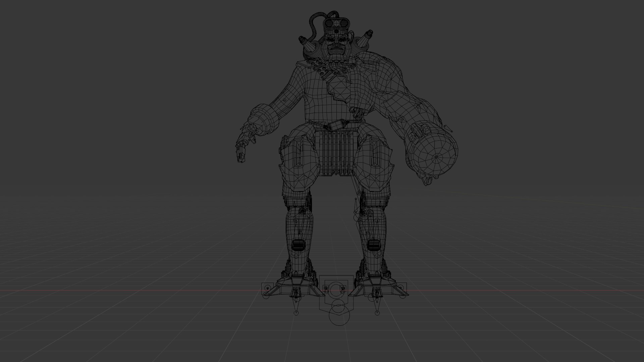Click the small circle control under right foot
This screenshot has width=644, height=362.
(378, 313)
